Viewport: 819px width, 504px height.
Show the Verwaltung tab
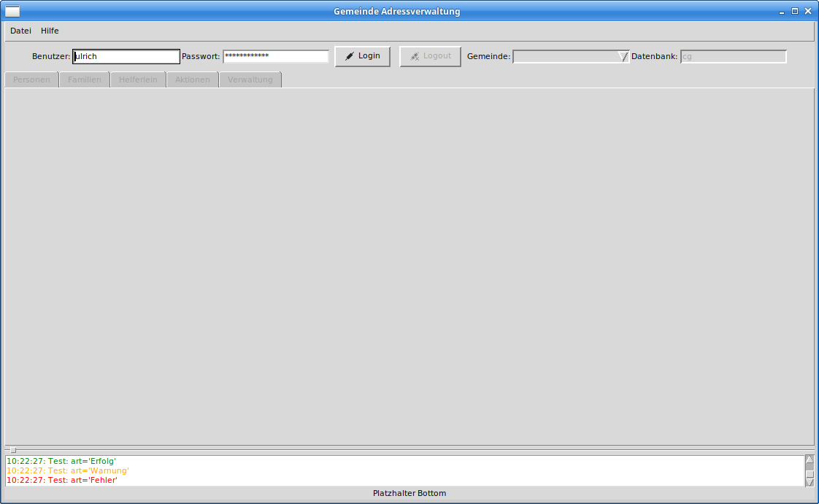point(250,80)
